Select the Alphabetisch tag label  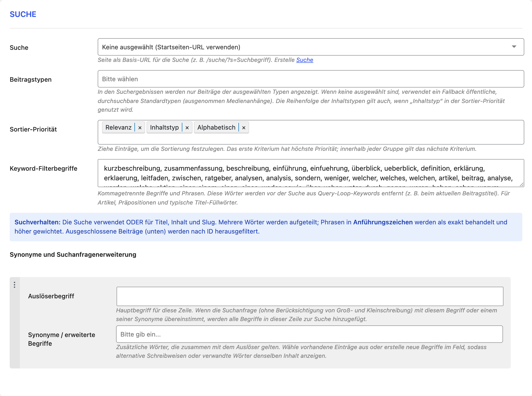pyautogui.click(x=216, y=127)
